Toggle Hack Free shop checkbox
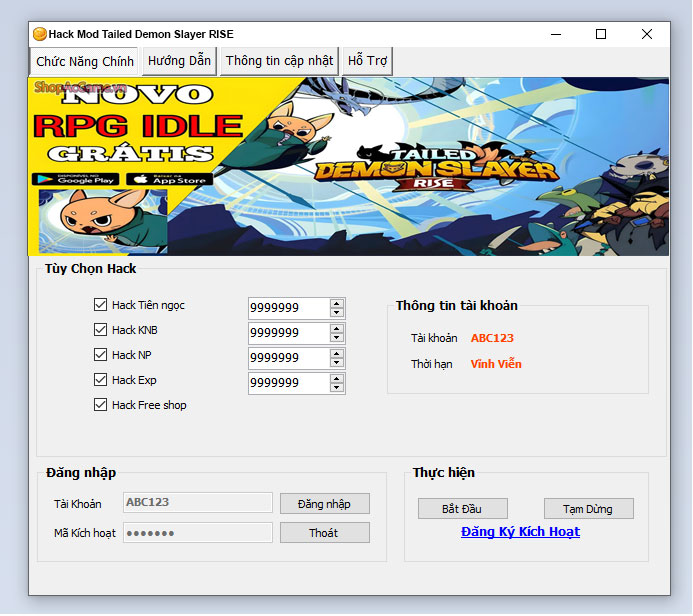This screenshot has height=616, width=693. click(x=100, y=405)
